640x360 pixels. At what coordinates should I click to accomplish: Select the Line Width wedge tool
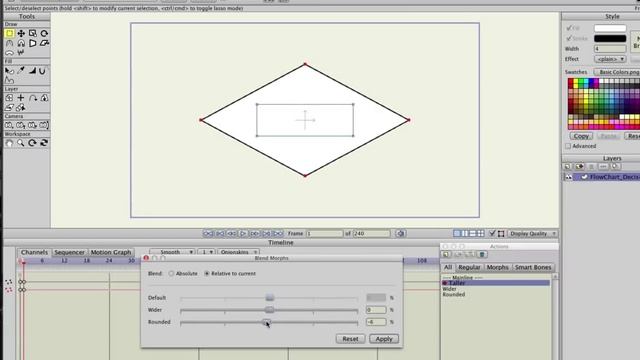[33, 71]
